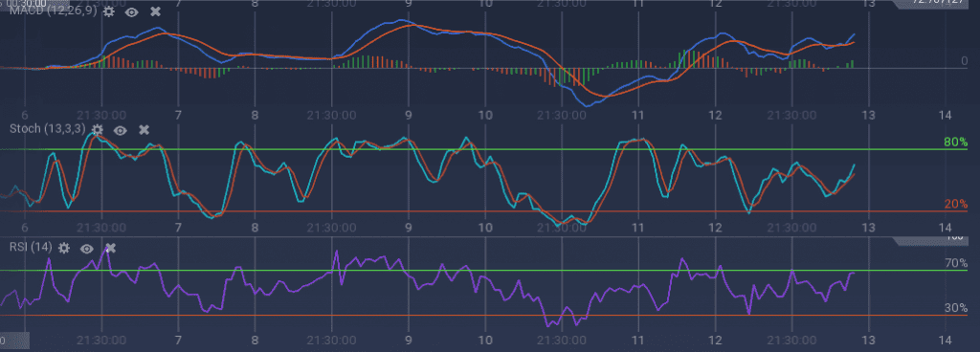Open MACD indicator settings gear
Viewport: 980px width, 352px height.
point(109,11)
